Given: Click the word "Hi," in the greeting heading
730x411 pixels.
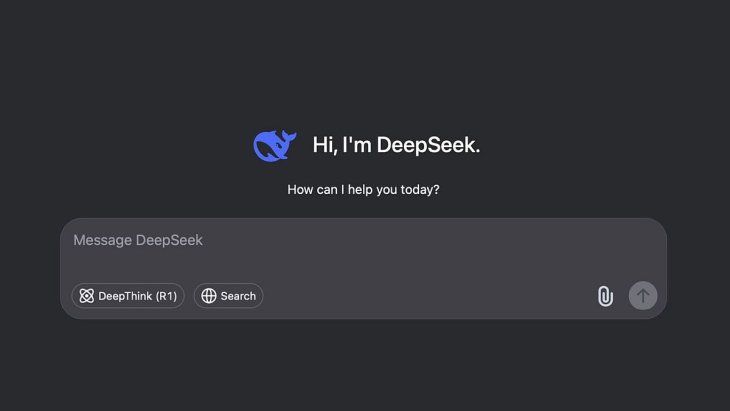Looking at the screenshot, I should pyautogui.click(x=324, y=145).
